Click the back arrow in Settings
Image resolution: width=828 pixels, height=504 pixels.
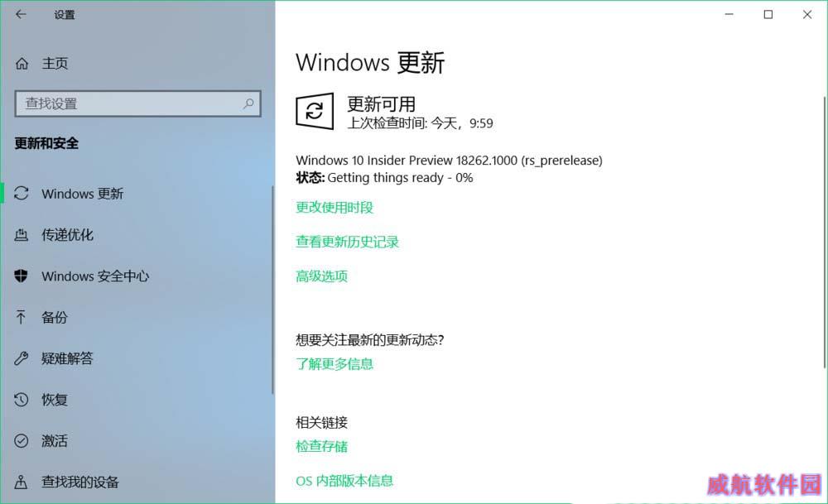pyautogui.click(x=21, y=14)
